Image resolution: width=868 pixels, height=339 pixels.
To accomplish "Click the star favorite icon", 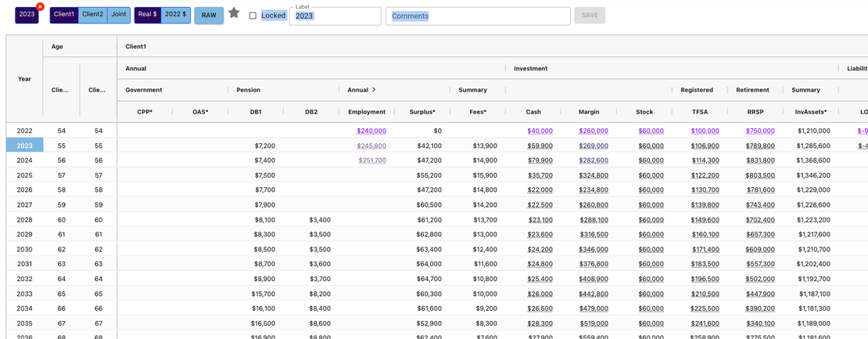I will tap(234, 13).
